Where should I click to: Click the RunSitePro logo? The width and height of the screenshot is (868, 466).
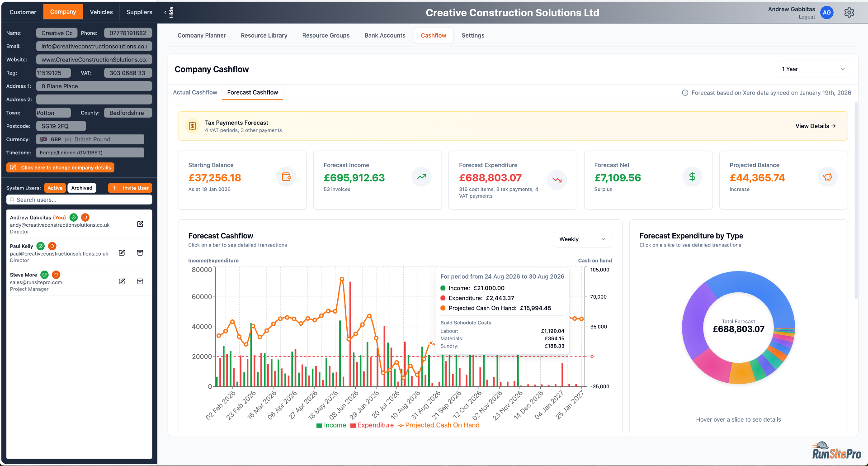[836, 451]
